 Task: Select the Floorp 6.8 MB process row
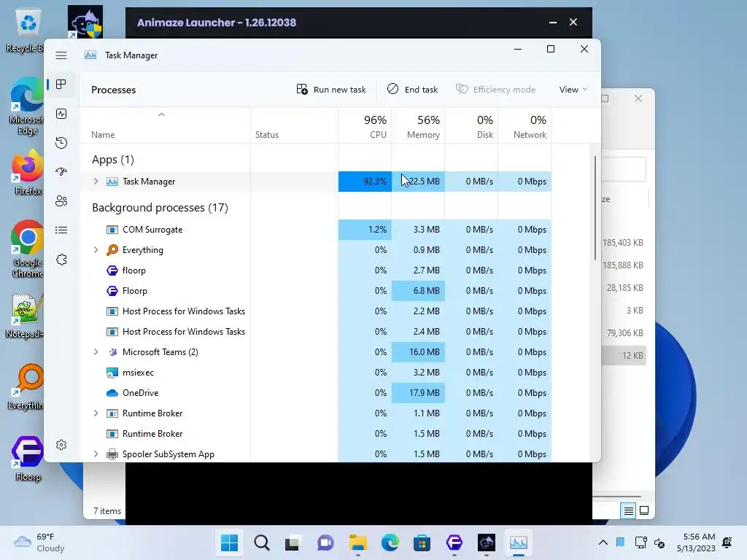(x=317, y=291)
